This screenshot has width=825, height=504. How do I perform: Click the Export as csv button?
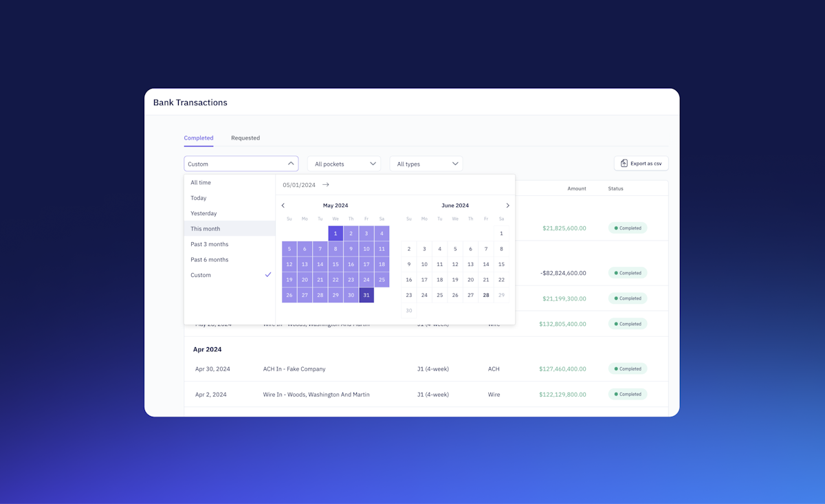coord(641,163)
